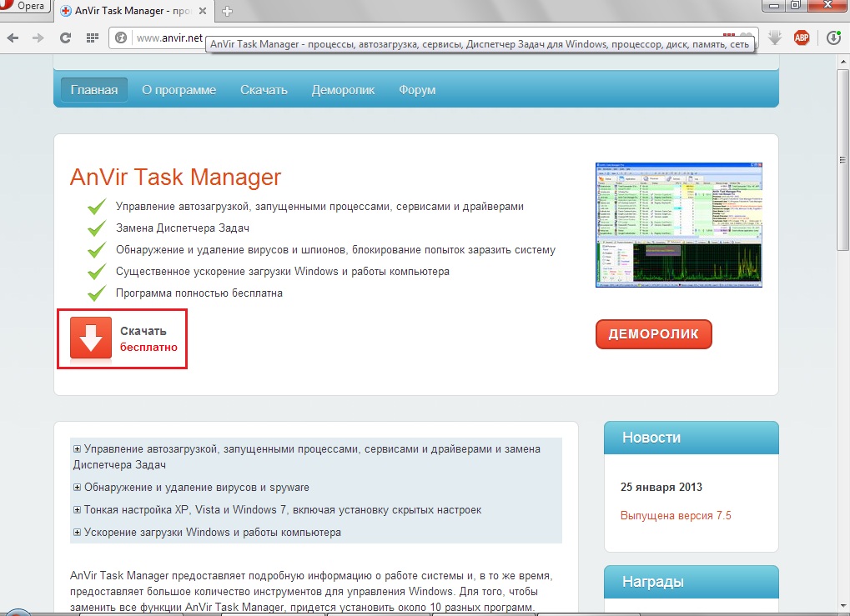This screenshot has width=850, height=616.
Task: Click the Скачать бесплатно link text
Action: 148,339
